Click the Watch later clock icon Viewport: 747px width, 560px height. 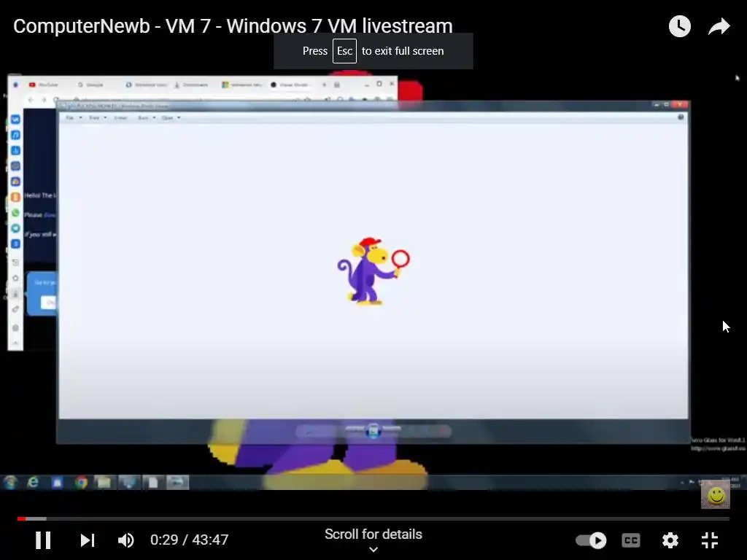point(679,26)
